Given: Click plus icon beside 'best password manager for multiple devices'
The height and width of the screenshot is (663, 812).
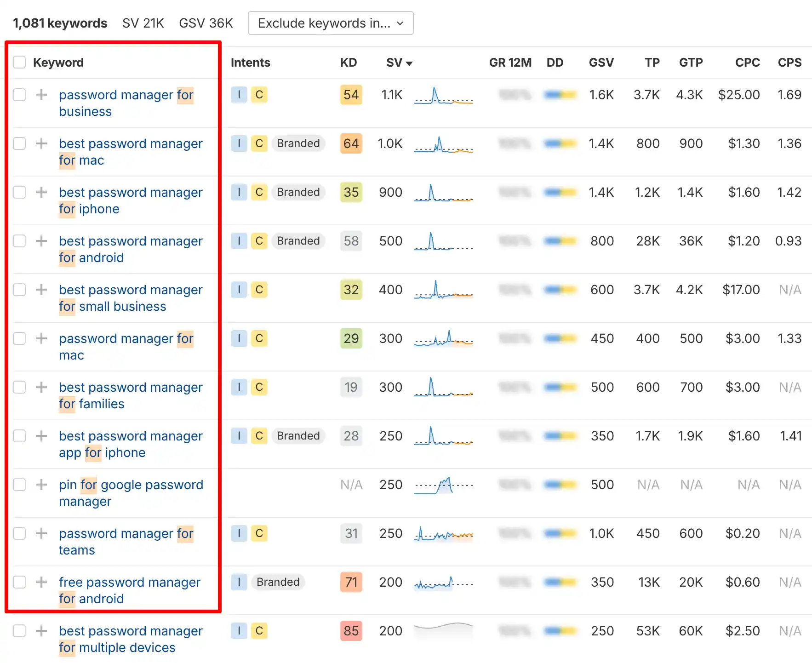Looking at the screenshot, I should pyautogui.click(x=41, y=631).
